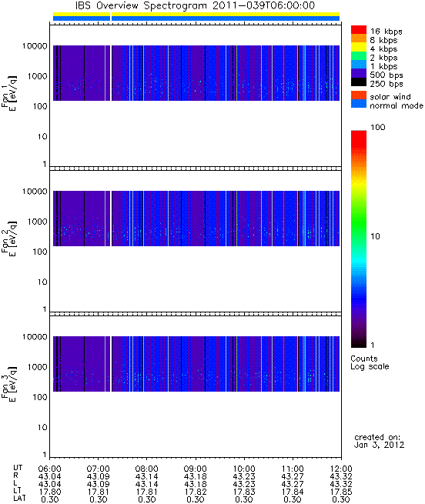Click the red 16 kbps legend swatch

coord(359,29)
